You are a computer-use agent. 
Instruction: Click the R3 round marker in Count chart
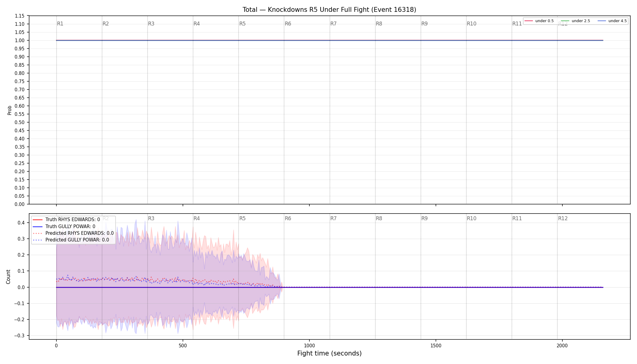(151, 218)
